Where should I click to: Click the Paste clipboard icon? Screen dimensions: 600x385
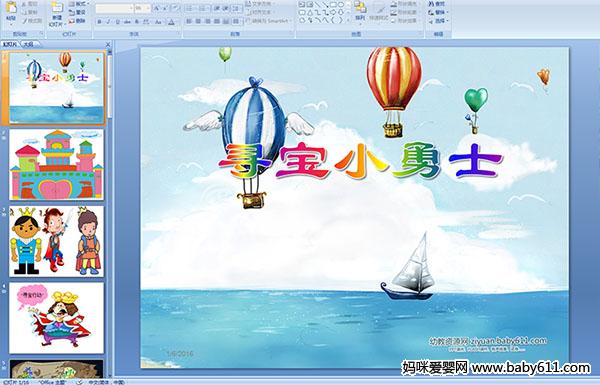[x=11, y=11]
